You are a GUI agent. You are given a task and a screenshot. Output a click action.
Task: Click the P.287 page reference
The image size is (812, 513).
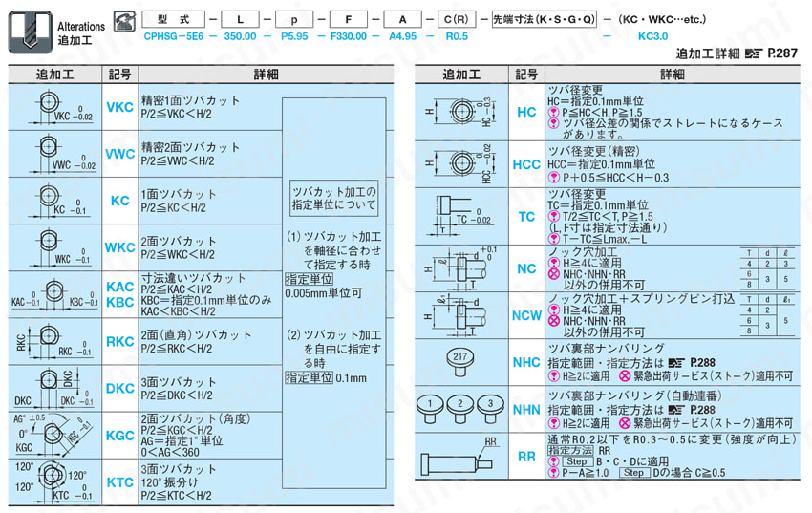point(782,53)
